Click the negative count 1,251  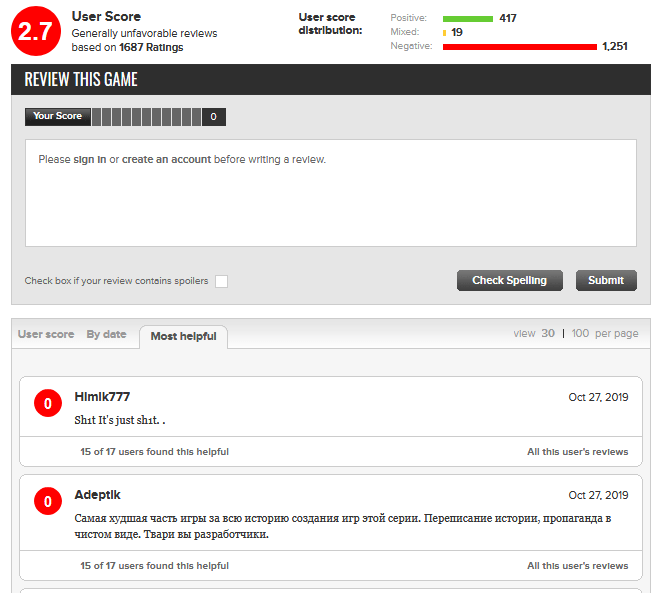point(615,47)
